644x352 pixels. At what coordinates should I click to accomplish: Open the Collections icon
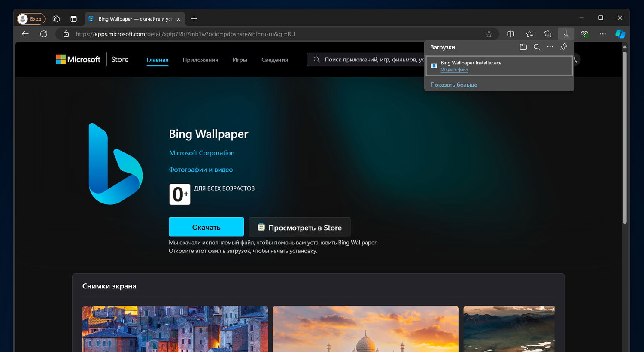click(x=548, y=34)
